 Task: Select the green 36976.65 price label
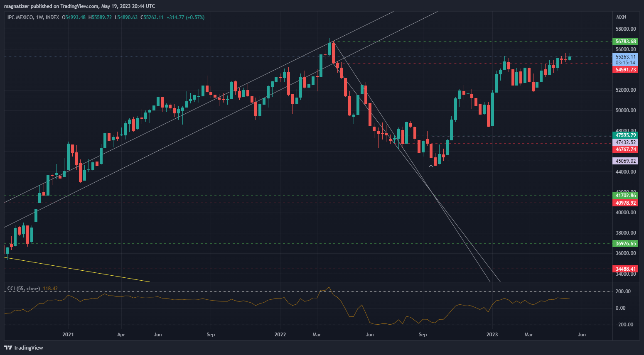coord(625,244)
